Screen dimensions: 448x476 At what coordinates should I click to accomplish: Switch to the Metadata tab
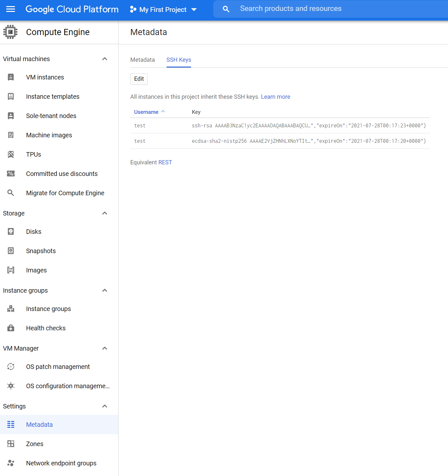click(x=142, y=60)
